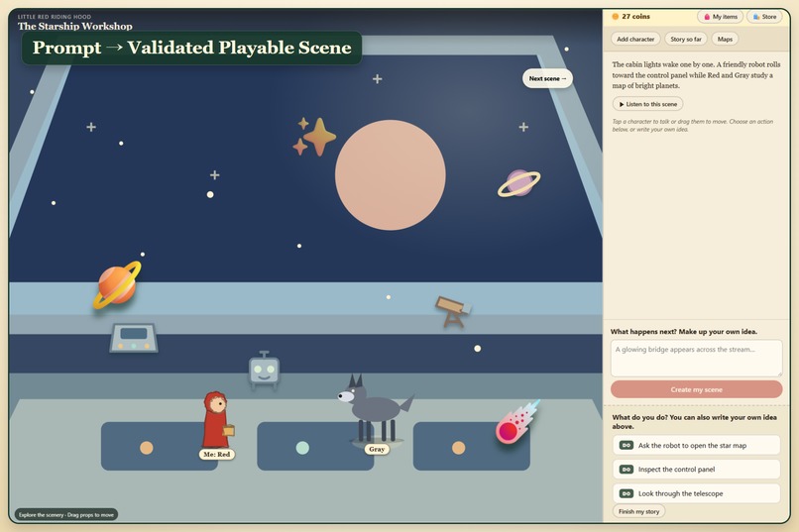
Task: Select the telescope prop
Action: point(452,312)
